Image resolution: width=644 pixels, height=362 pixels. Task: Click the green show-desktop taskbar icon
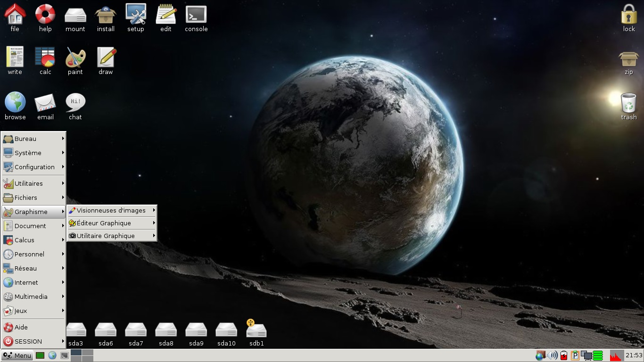click(x=40, y=355)
